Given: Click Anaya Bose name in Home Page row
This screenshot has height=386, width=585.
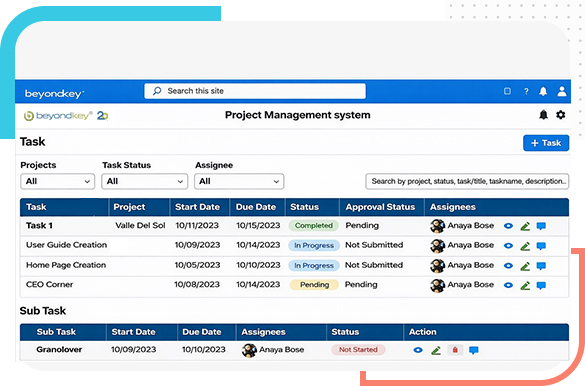Looking at the screenshot, I should click(471, 265).
